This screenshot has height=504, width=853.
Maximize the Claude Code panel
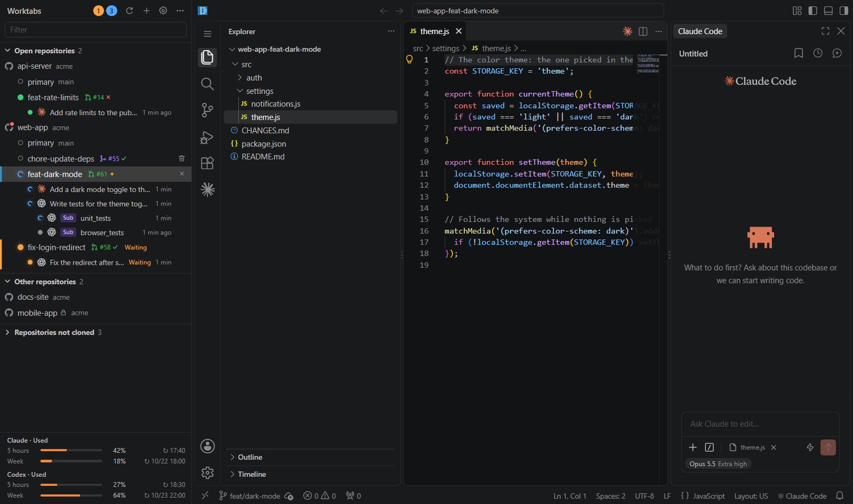click(x=825, y=31)
